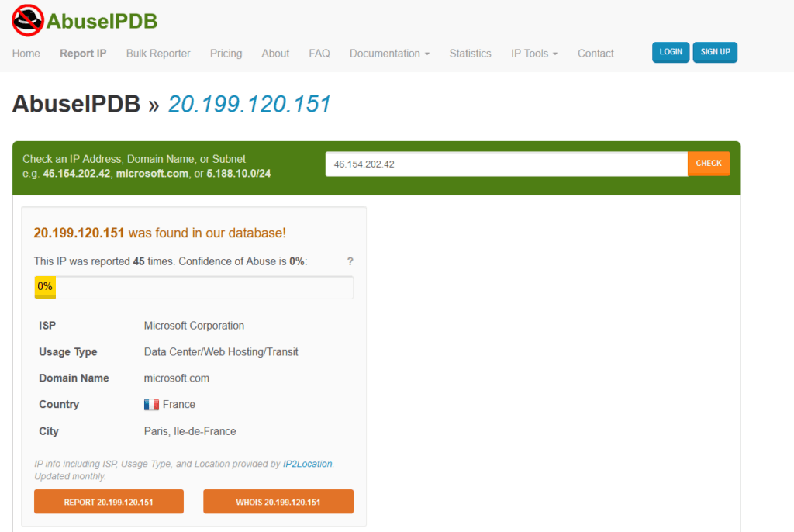Image resolution: width=794 pixels, height=532 pixels.
Task: Click the question mark help icon
Action: (350, 261)
